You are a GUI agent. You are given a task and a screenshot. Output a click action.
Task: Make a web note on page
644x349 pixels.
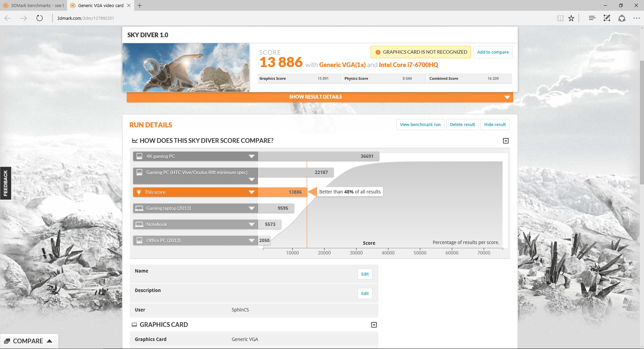(607, 18)
